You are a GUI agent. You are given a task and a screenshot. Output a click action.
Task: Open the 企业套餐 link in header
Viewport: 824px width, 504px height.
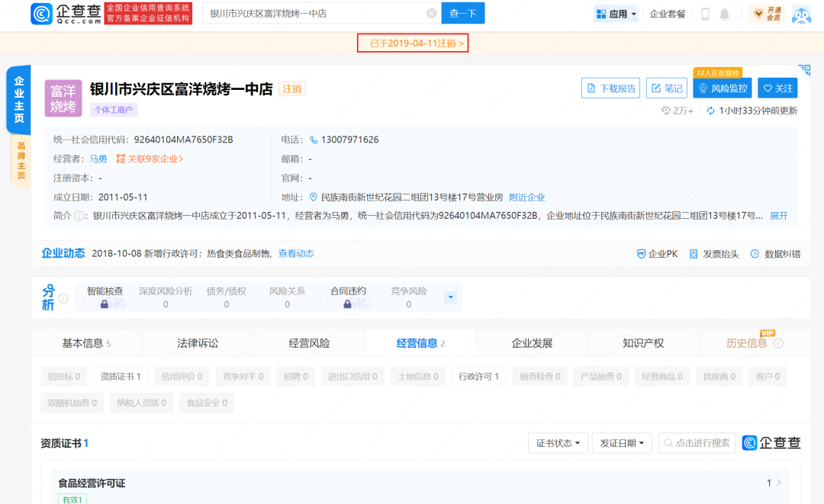[668, 14]
